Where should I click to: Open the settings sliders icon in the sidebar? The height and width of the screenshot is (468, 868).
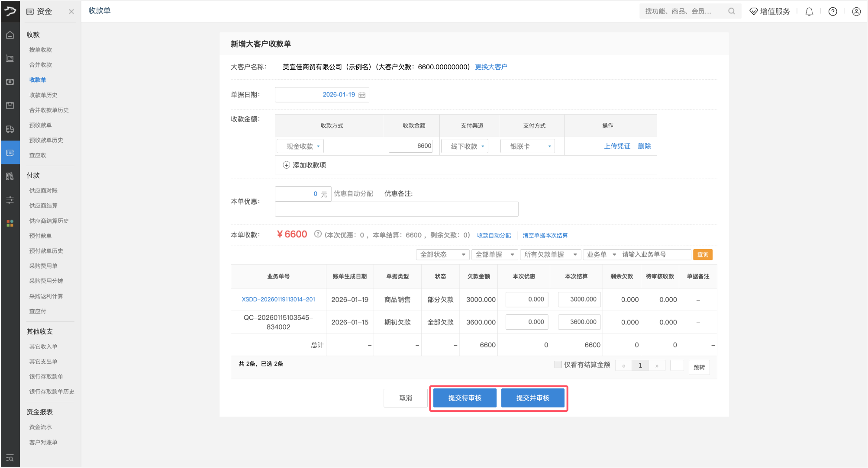10,200
